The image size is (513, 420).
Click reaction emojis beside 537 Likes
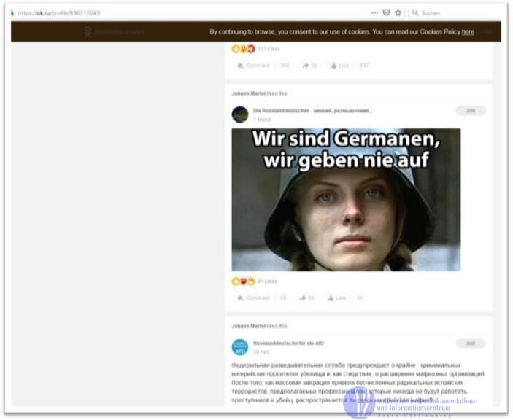point(244,49)
